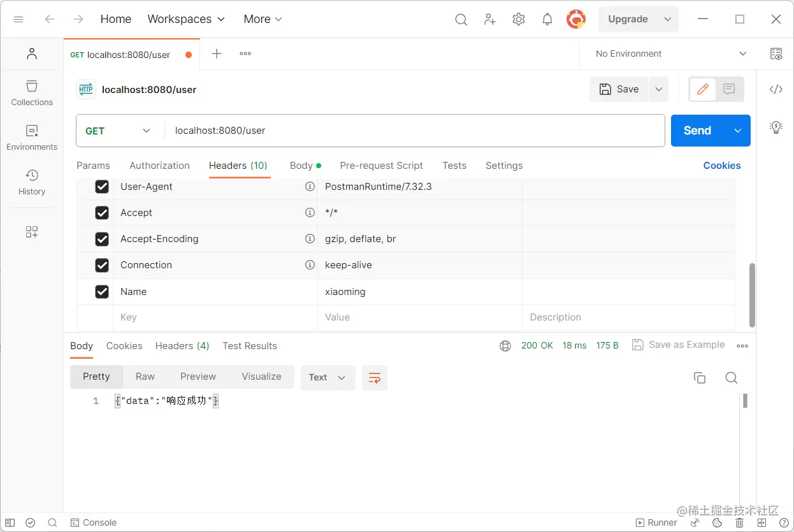This screenshot has width=794, height=532.
Task: Open the cookies icon in status bar
Action: (x=717, y=522)
